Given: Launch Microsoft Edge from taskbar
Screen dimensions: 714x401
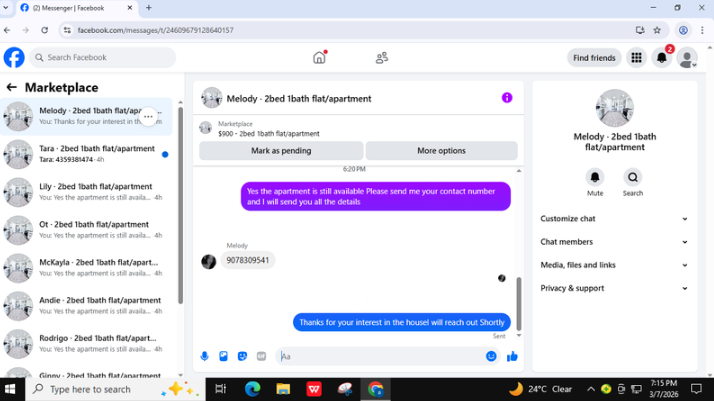Looking at the screenshot, I should [252, 389].
